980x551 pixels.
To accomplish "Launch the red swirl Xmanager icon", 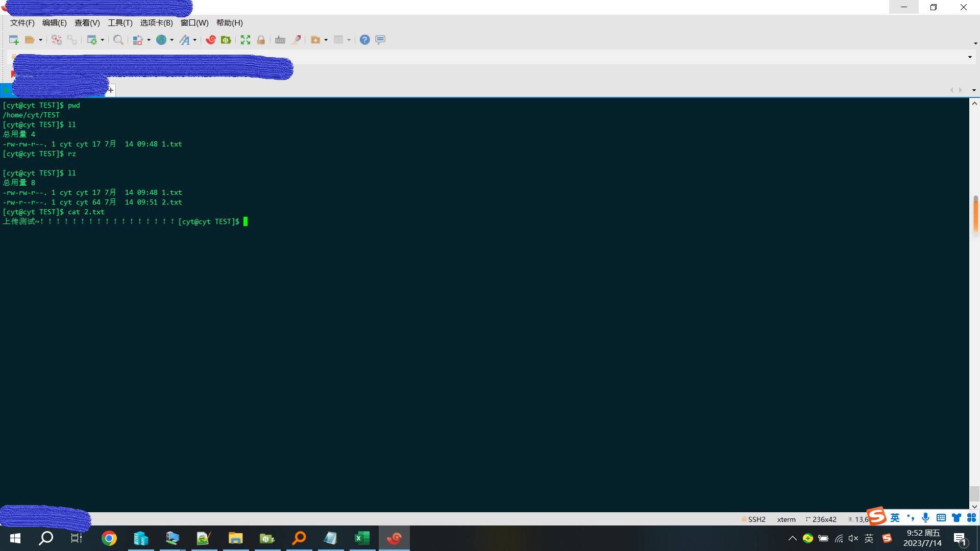I will pos(211,40).
